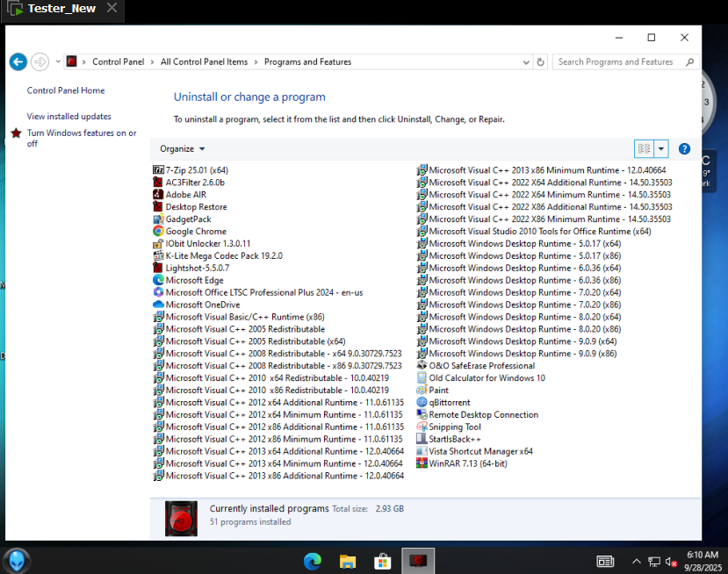Click the Remote Desktop Connection icon

(422, 414)
